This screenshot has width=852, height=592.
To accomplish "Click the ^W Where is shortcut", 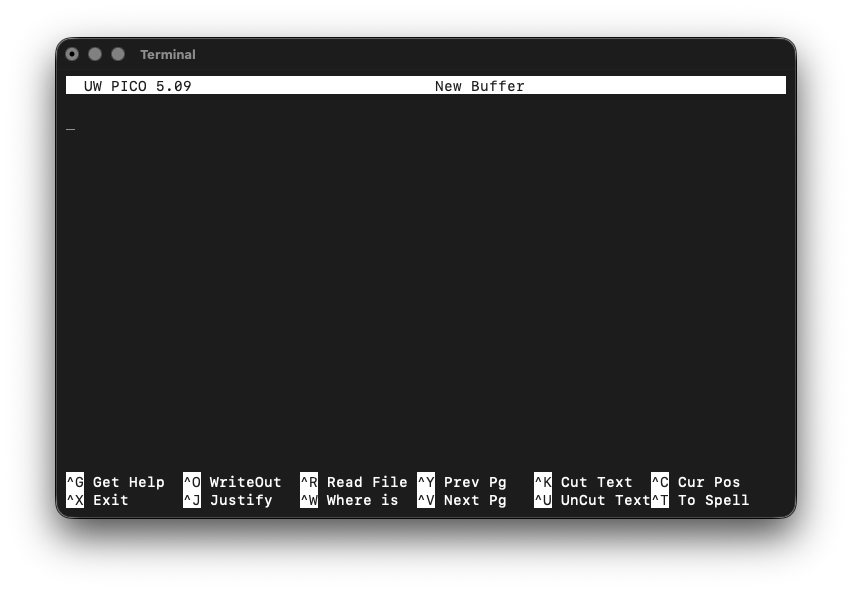I will 349,500.
